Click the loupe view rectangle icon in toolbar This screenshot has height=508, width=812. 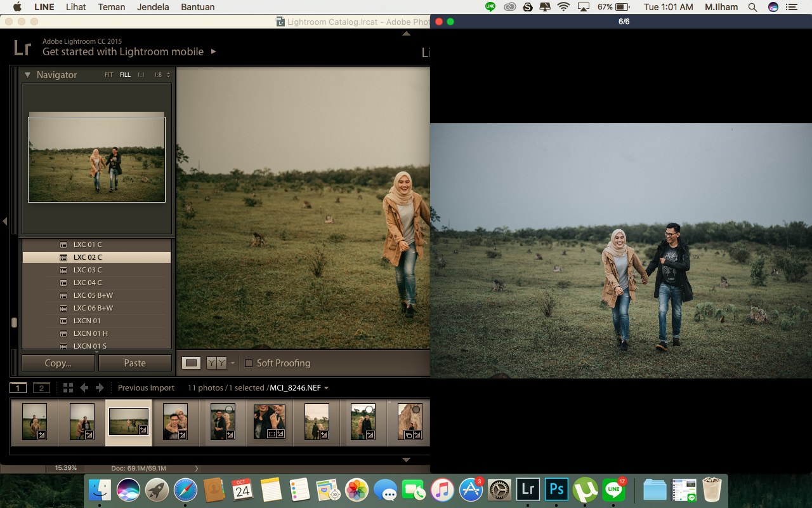point(191,363)
